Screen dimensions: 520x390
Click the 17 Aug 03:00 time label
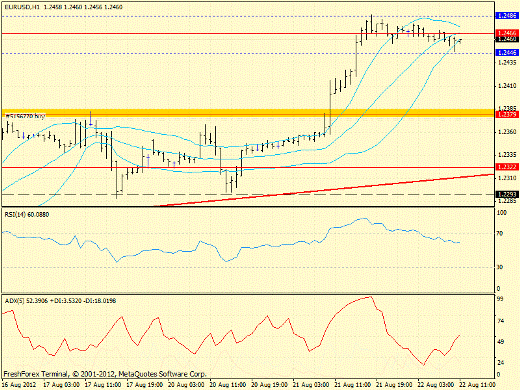click(x=61, y=385)
